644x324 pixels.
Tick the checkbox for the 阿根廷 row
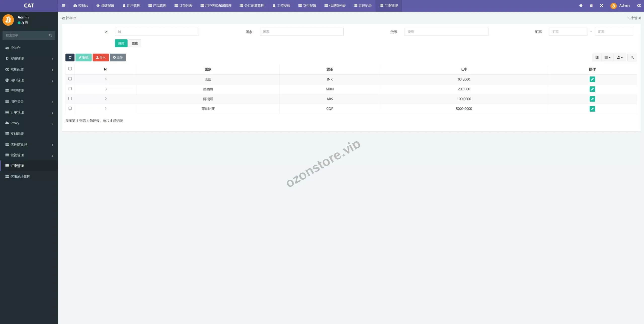70,99
